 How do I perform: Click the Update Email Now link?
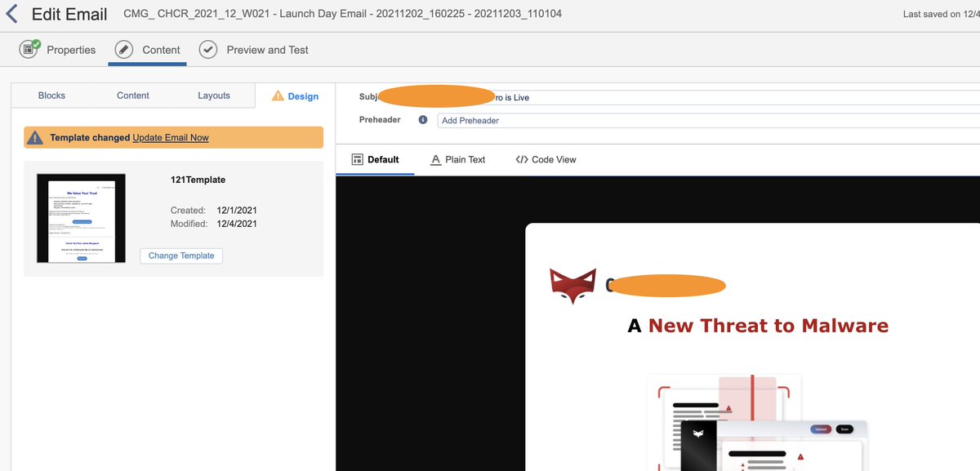pos(171,137)
